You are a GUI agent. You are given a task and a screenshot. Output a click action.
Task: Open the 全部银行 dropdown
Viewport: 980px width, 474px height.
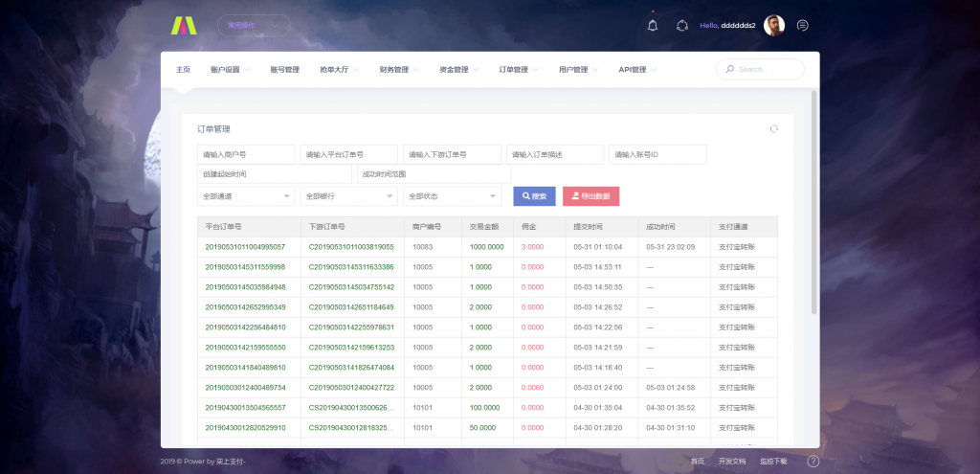(348, 196)
